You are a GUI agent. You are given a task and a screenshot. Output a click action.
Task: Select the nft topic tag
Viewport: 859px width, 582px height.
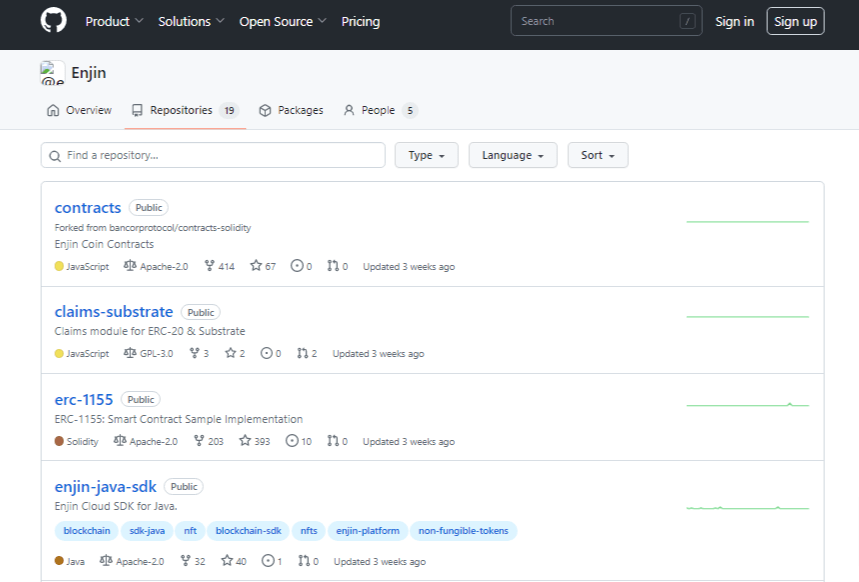(x=190, y=530)
